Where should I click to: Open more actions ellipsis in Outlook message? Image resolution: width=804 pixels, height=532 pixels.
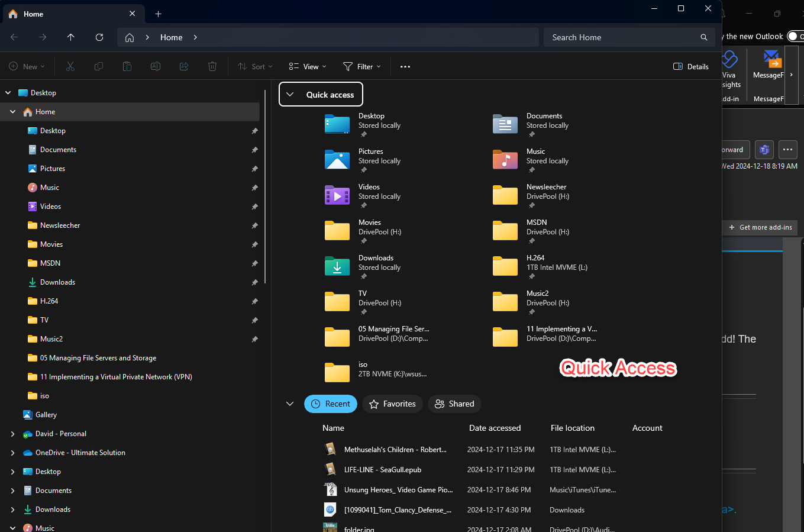coord(788,150)
